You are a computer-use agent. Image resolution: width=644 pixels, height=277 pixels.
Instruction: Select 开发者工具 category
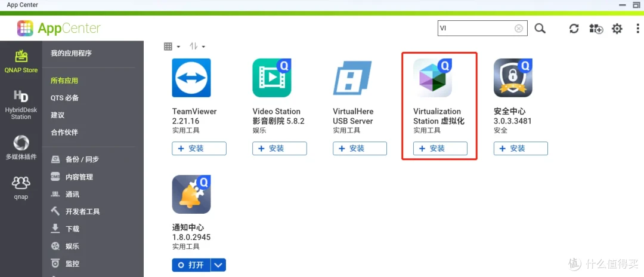(x=75, y=212)
